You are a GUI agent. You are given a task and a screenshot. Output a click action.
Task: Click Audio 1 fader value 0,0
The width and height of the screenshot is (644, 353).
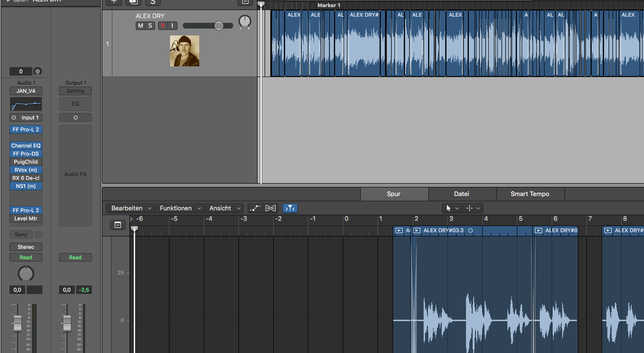coord(17,290)
